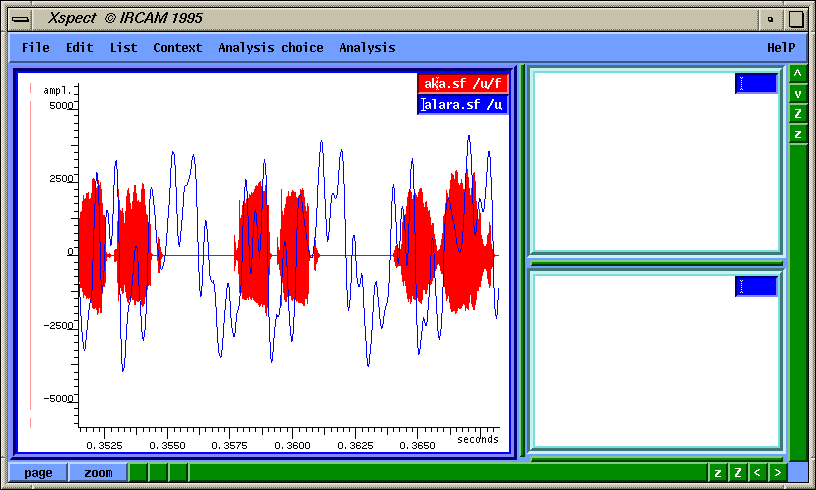Click the capital Z button in bottom bar

pos(738,473)
